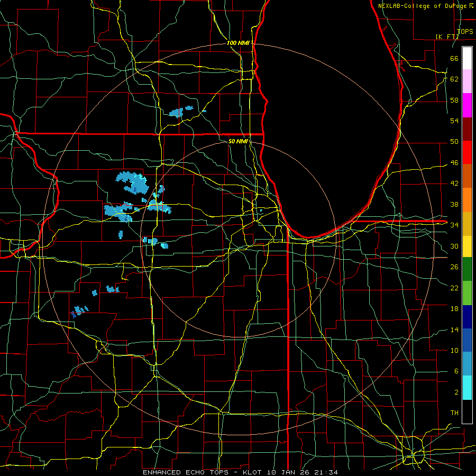The height and width of the screenshot is (476, 476).
Task: Select the bright orange legend swatch
Action: click(x=467, y=200)
